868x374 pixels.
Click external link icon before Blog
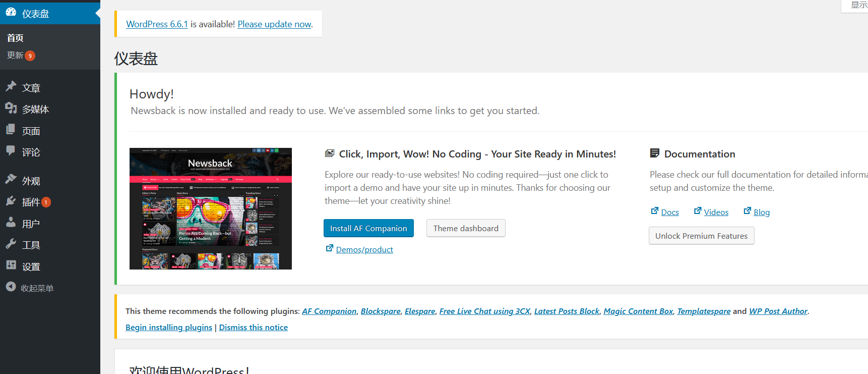pos(747,211)
